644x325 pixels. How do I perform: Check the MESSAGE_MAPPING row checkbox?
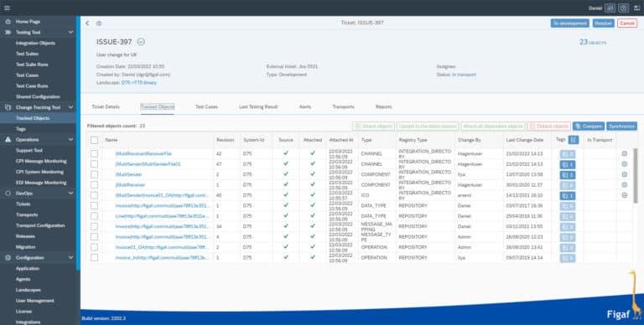pos(95,226)
